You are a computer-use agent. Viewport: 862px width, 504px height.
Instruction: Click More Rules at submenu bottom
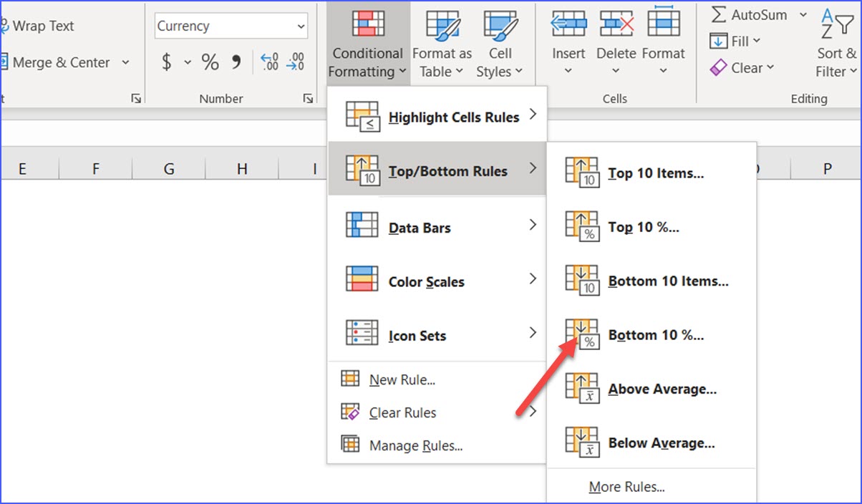(x=627, y=486)
